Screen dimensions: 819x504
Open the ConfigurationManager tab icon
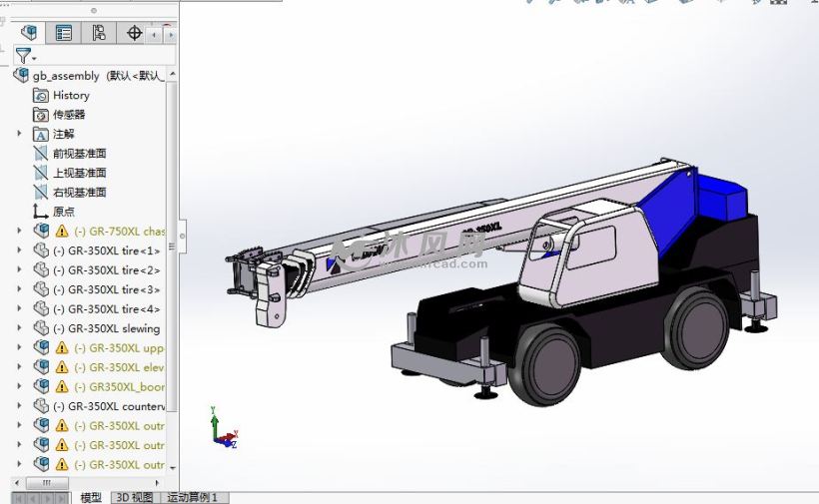coord(99,33)
